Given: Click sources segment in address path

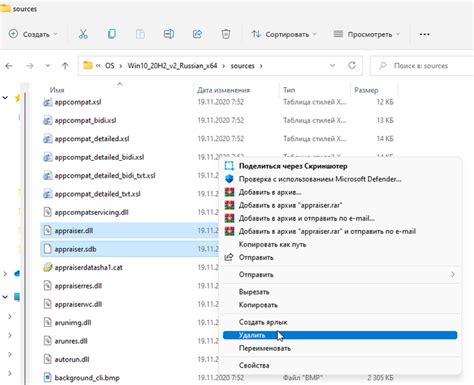Looking at the screenshot, I should (x=242, y=66).
